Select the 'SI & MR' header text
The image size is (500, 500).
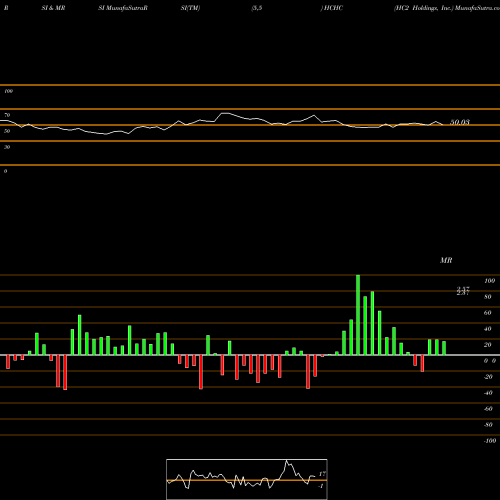[53, 8]
